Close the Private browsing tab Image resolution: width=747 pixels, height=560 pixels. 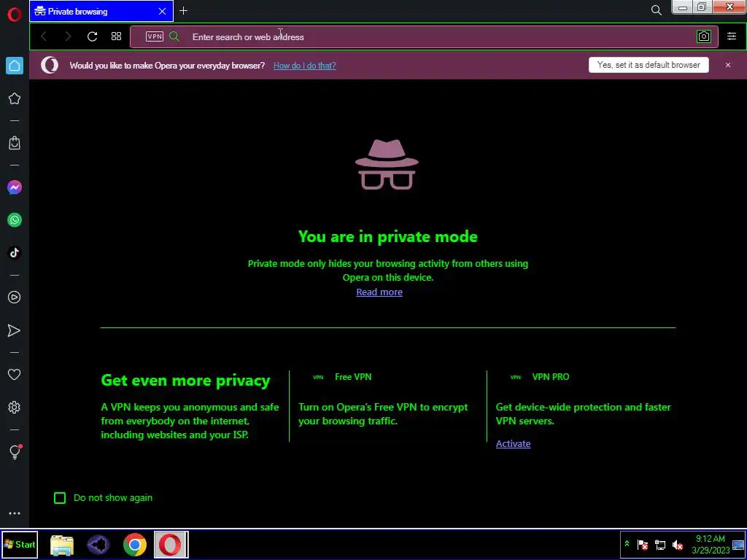163,12
